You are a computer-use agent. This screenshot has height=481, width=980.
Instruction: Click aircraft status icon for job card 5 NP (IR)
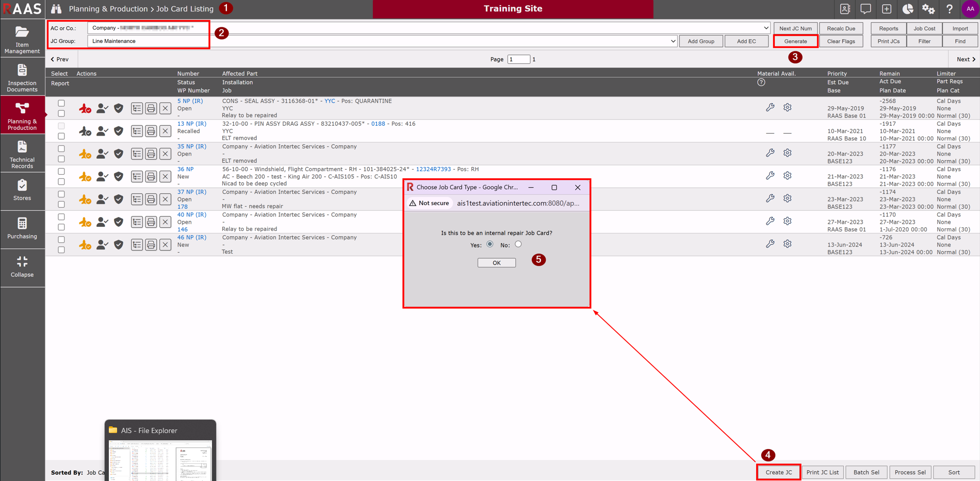tap(85, 108)
